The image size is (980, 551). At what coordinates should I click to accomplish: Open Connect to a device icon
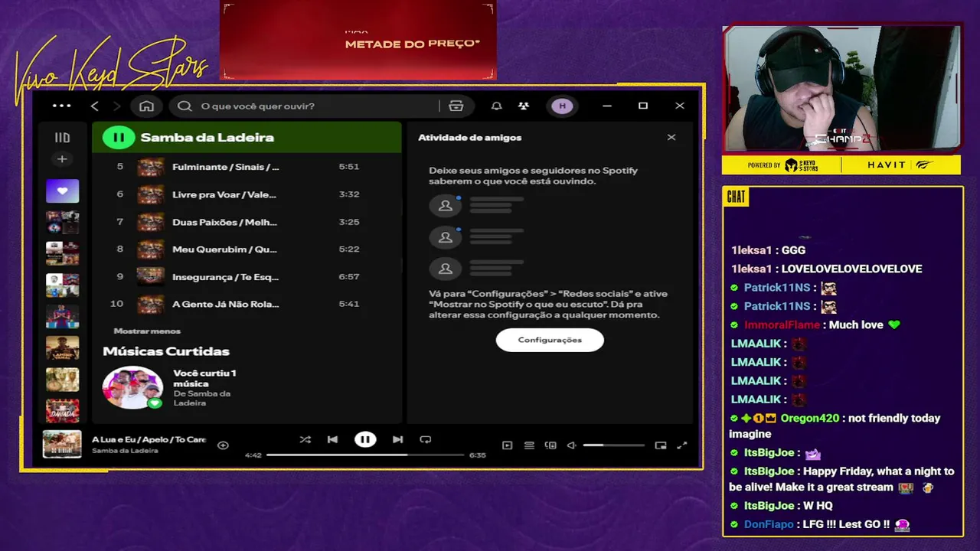click(x=550, y=445)
